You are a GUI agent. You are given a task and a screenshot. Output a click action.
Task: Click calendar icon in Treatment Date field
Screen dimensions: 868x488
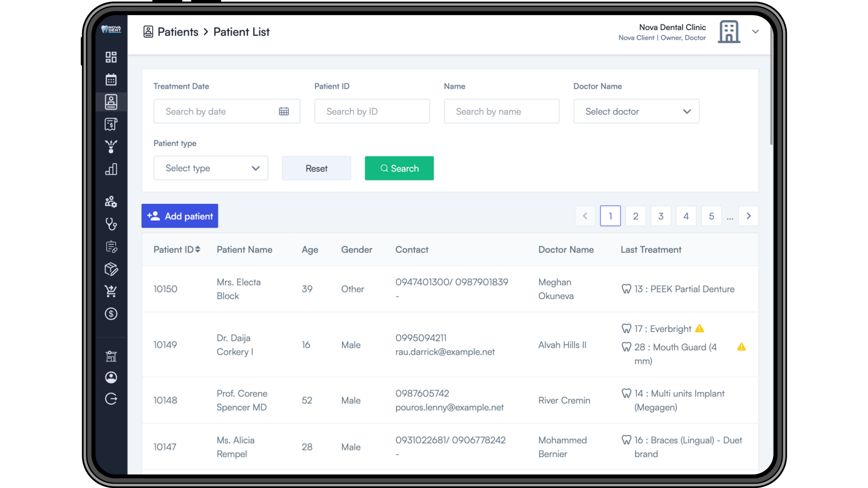coord(284,111)
